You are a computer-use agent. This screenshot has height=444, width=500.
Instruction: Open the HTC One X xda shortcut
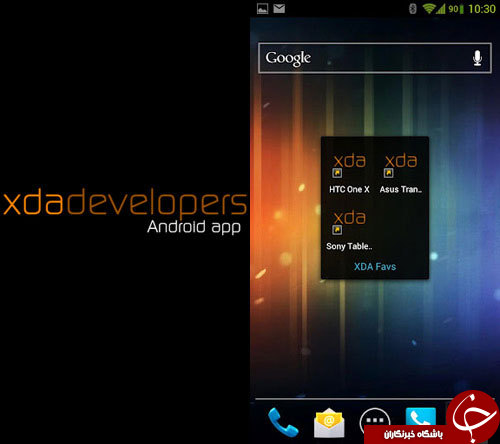349,173
